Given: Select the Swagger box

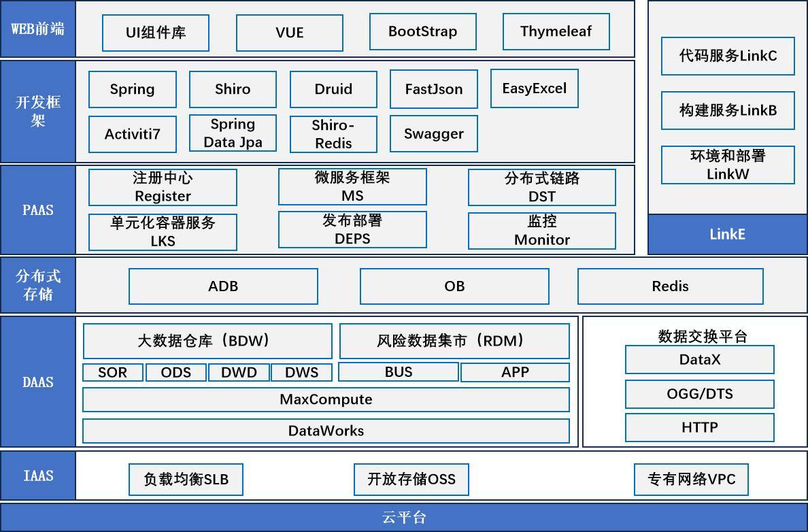Looking at the screenshot, I should tap(434, 133).
